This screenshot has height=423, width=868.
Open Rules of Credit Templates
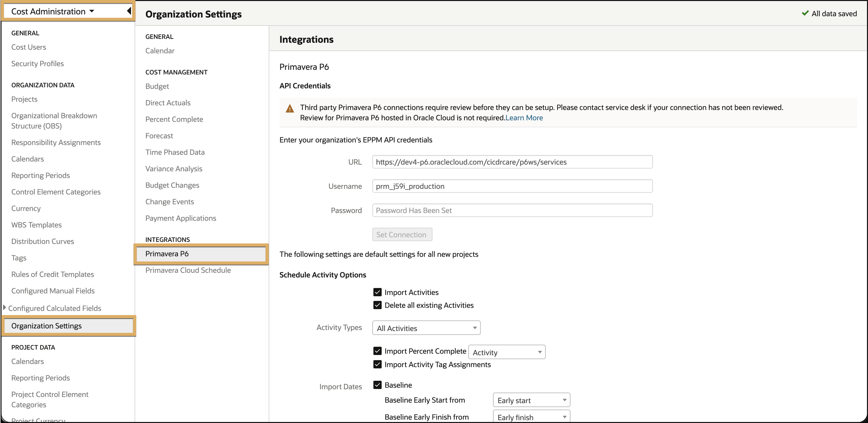coord(53,274)
